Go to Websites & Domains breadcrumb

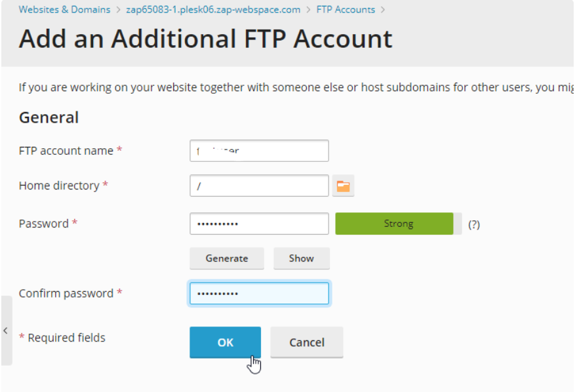[64, 10]
